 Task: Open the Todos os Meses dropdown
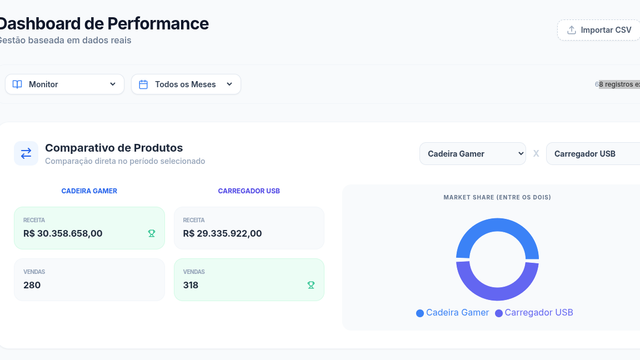[186, 84]
